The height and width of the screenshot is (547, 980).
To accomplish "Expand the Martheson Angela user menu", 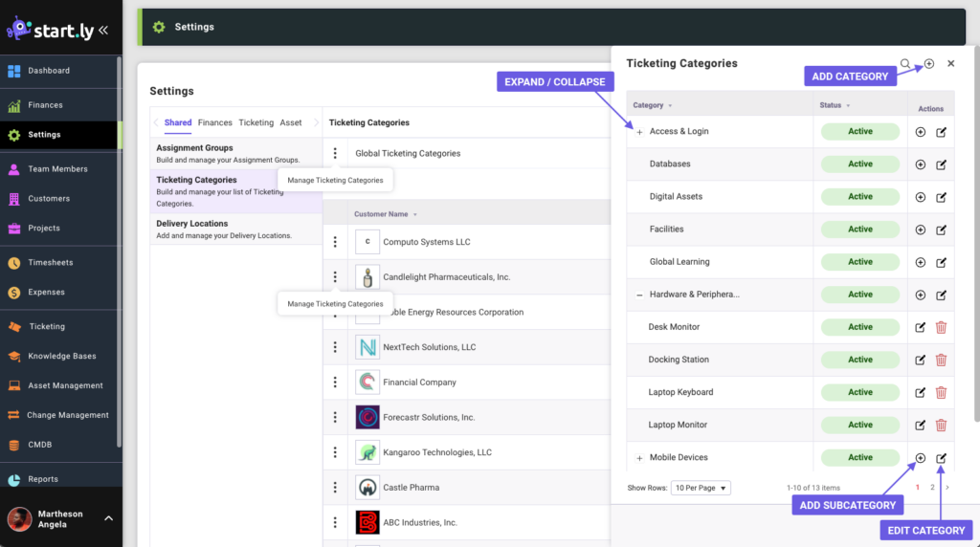I will [108, 518].
